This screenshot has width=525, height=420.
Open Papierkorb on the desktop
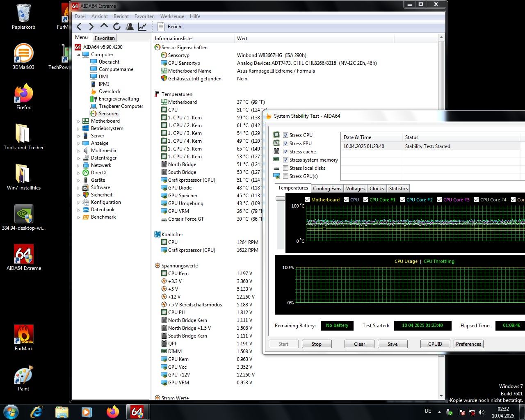[x=23, y=17]
